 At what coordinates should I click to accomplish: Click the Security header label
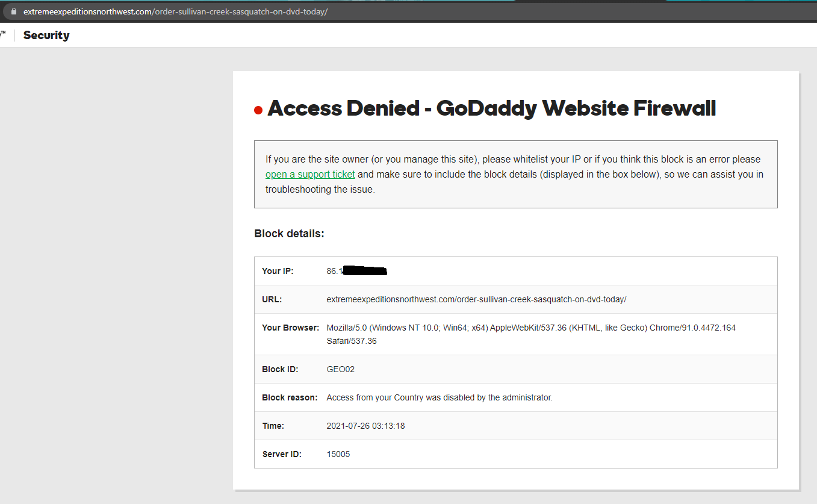46,35
